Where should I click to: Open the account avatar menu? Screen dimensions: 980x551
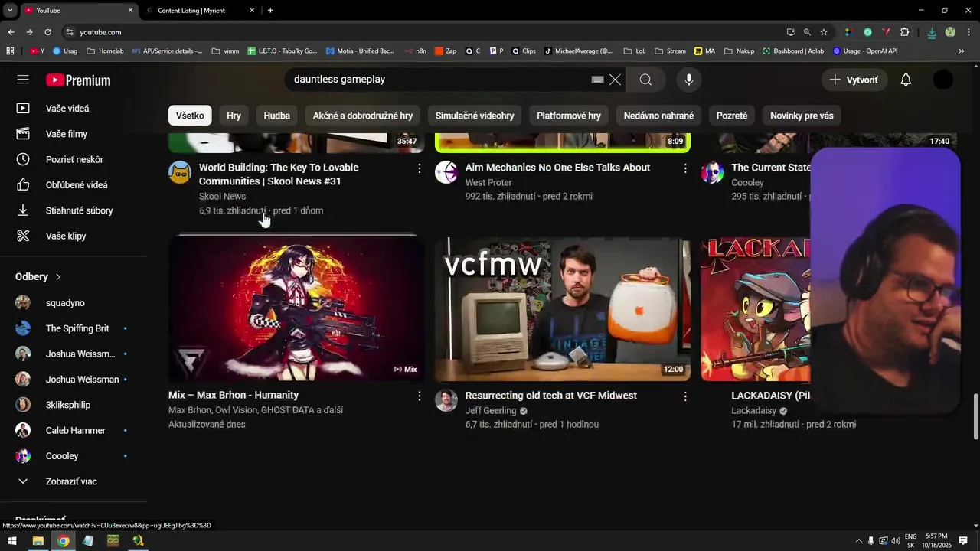pyautogui.click(x=943, y=80)
